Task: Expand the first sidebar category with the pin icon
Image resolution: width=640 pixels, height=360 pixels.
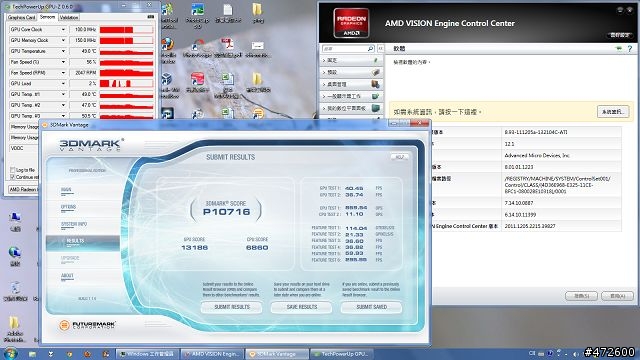Action: 351,60
